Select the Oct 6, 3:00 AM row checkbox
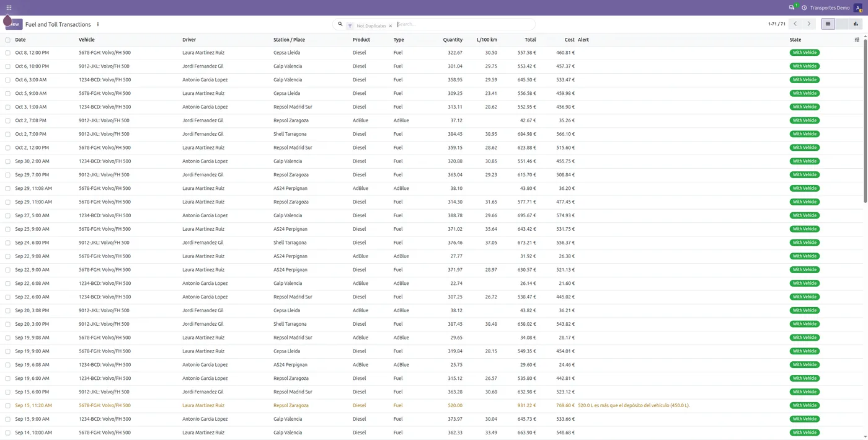Screen dimensions: 868x440 [x=8, y=80]
